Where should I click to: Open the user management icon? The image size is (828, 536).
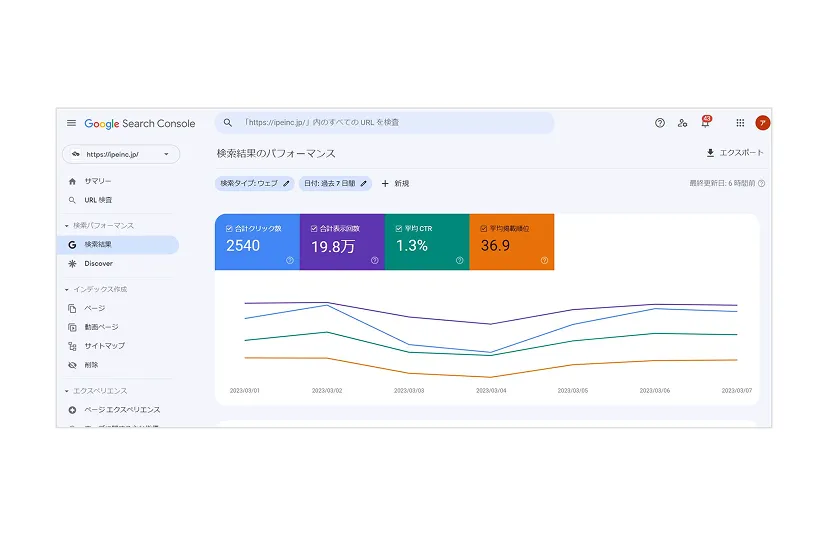(682, 123)
